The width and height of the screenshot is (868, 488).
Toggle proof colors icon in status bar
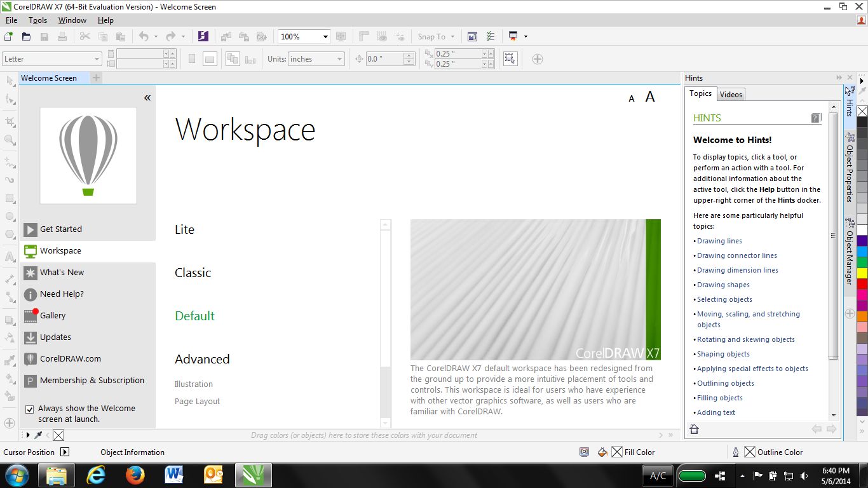[x=584, y=452]
